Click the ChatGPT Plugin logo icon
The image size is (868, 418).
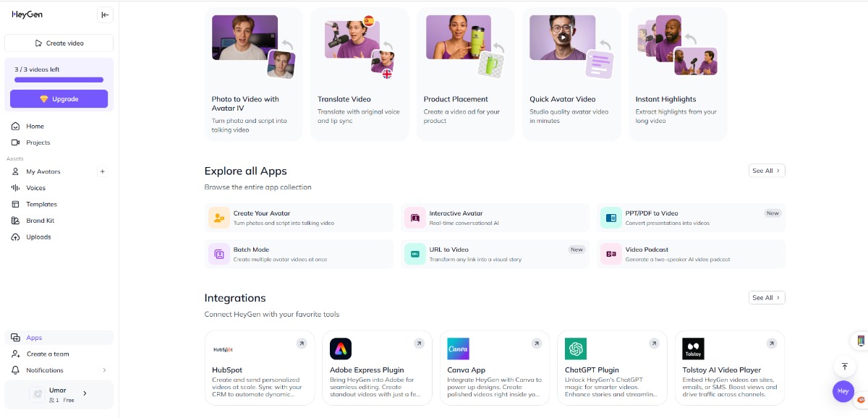pyautogui.click(x=576, y=349)
